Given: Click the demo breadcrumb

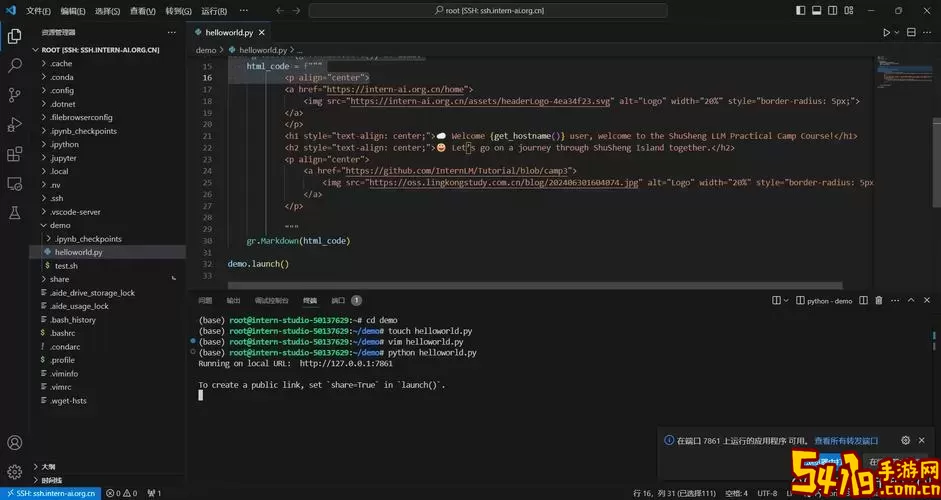Looking at the screenshot, I should (x=205, y=50).
